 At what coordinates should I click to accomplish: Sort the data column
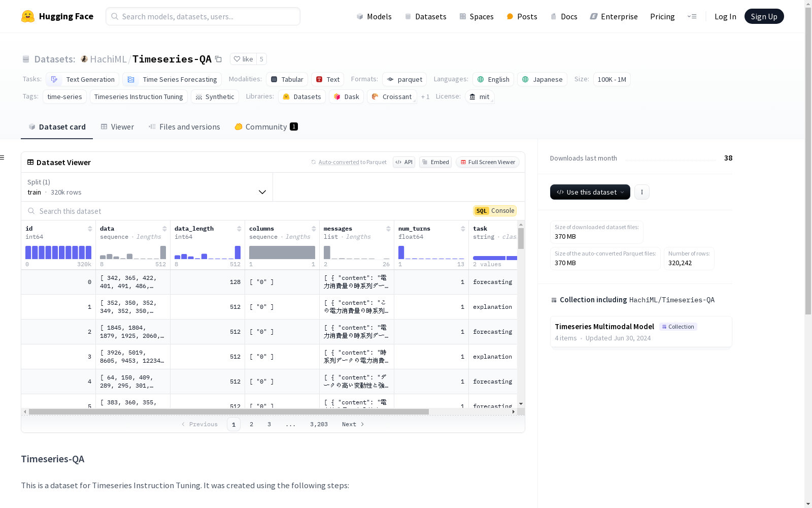pyautogui.click(x=164, y=229)
